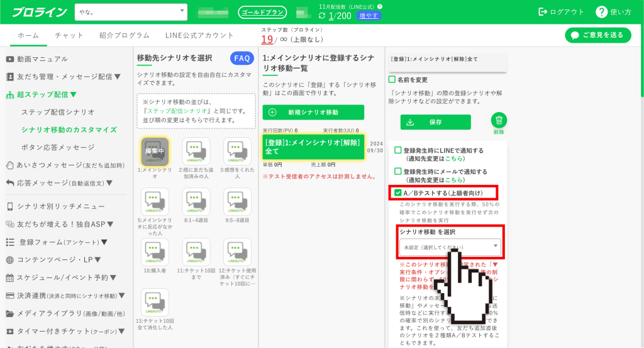This screenshot has height=348, width=644.
Task: Check 登録発生時にLINEで通知する option
Action: click(x=397, y=150)
